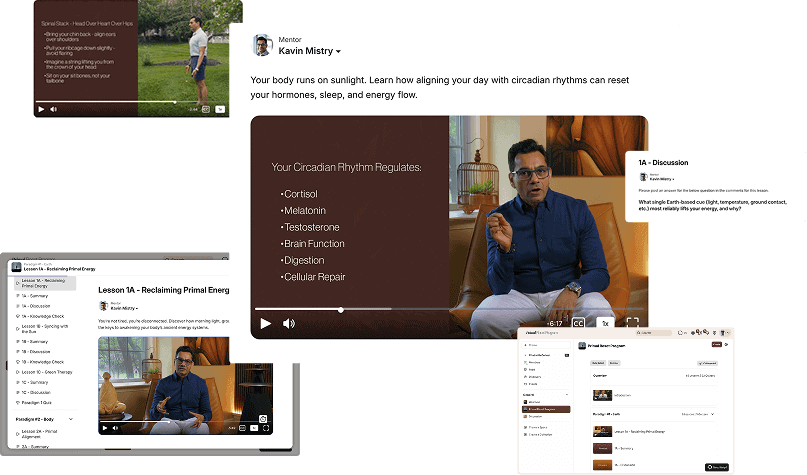Play the circadian rhythm video

tap(265, 323)
